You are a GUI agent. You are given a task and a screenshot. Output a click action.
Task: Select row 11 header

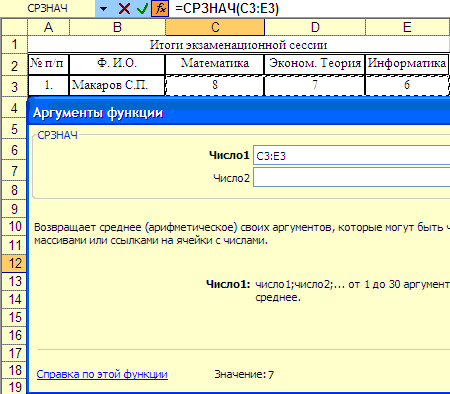click(14, 245)
